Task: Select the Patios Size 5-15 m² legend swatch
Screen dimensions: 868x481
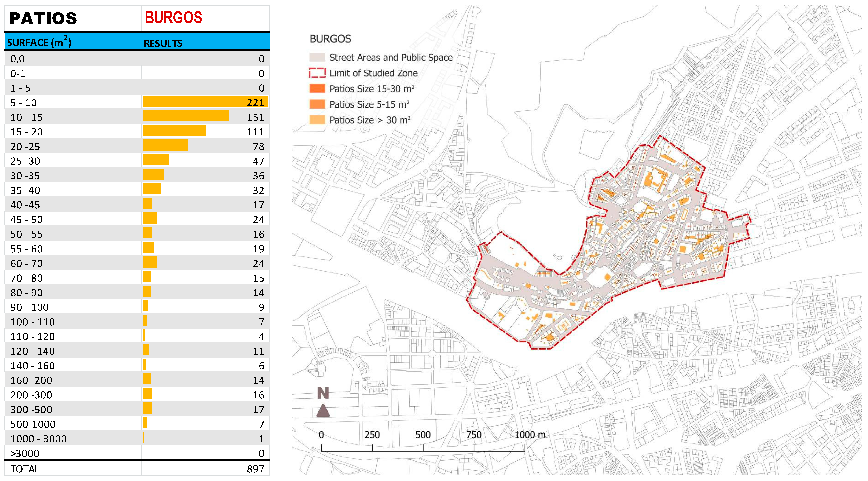Action: click(317, 104)
